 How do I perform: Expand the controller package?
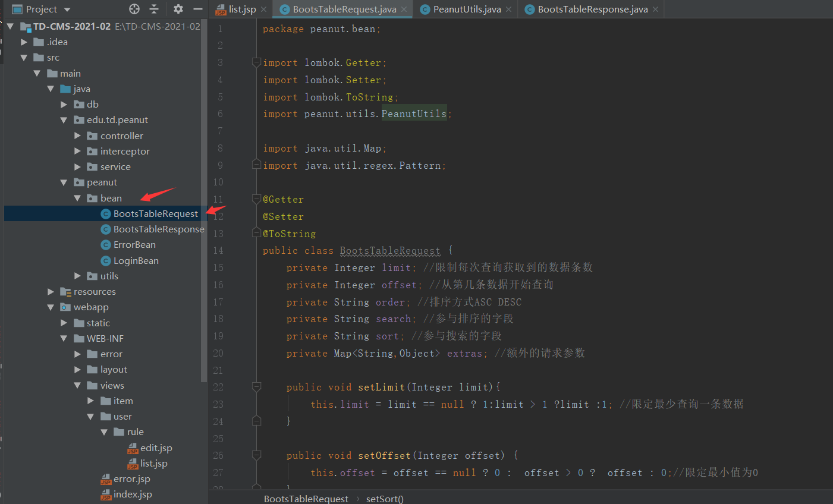click(x=77, y=136)
